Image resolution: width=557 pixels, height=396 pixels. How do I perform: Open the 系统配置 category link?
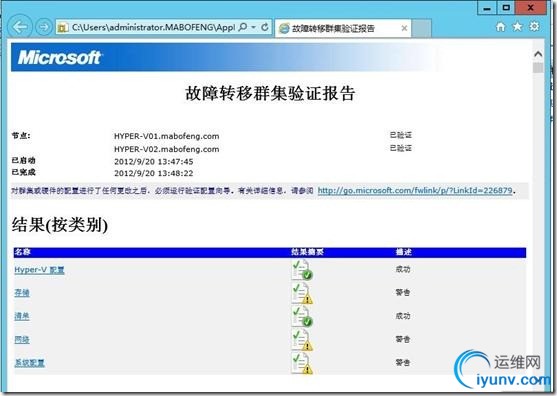[x=29, y=363]
